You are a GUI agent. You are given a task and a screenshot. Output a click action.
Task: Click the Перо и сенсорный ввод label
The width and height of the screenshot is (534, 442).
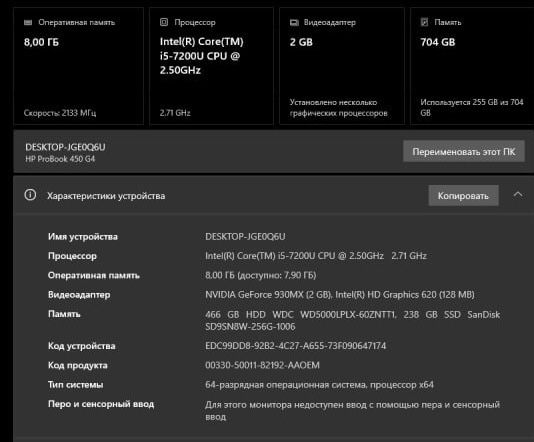(101, 404)
